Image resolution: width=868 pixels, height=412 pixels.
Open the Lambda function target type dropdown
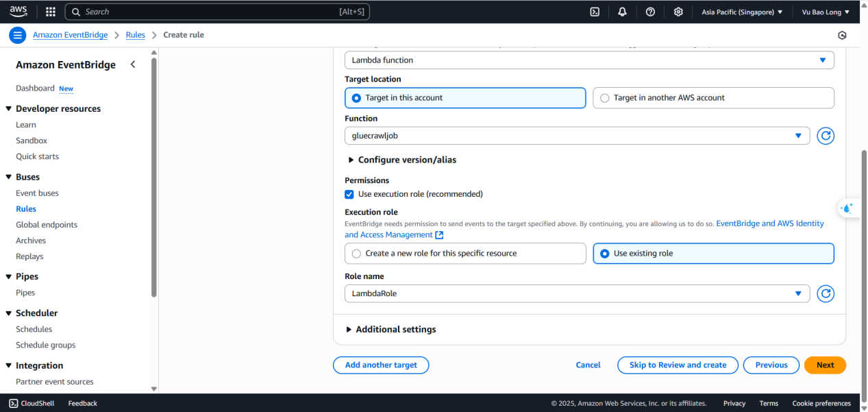[x=589, y=60]
